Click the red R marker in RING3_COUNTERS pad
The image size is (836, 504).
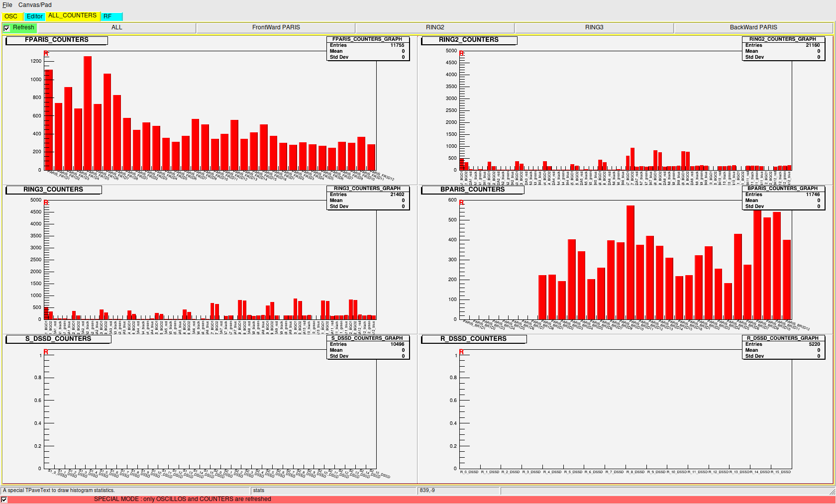point(46,202)
